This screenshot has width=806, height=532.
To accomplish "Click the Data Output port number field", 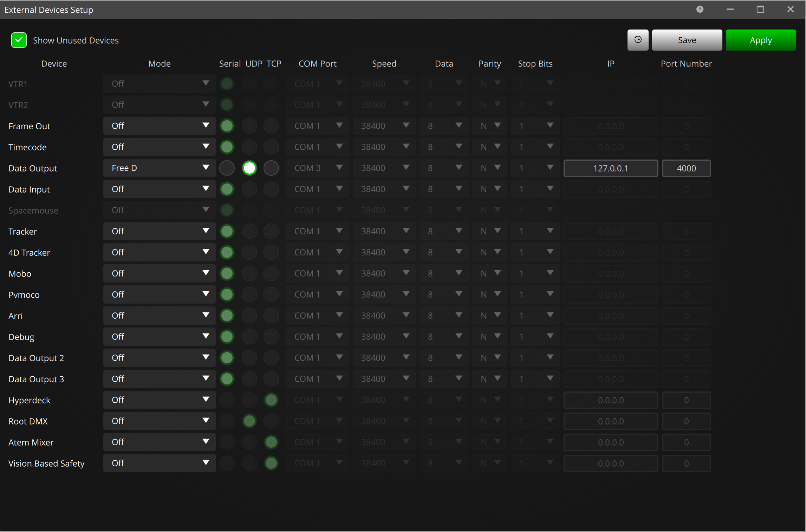I will coord(686,168).
